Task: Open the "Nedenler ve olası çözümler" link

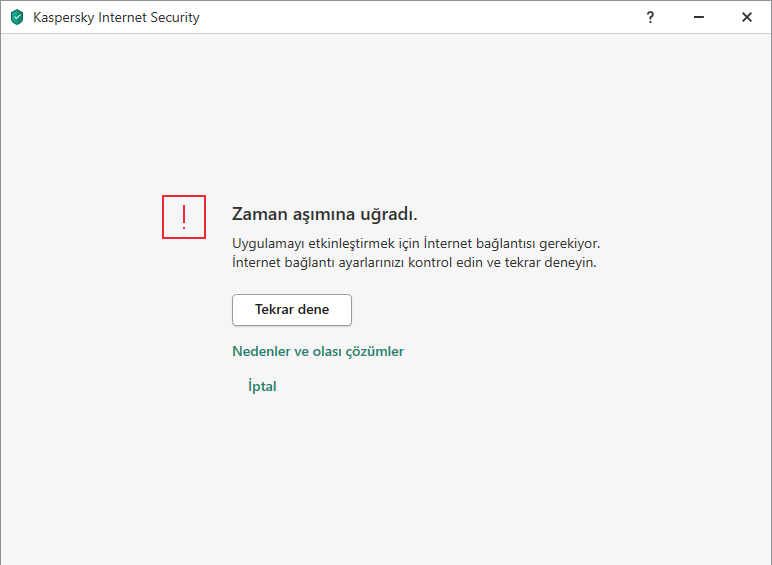Action: tap(318, 351)
